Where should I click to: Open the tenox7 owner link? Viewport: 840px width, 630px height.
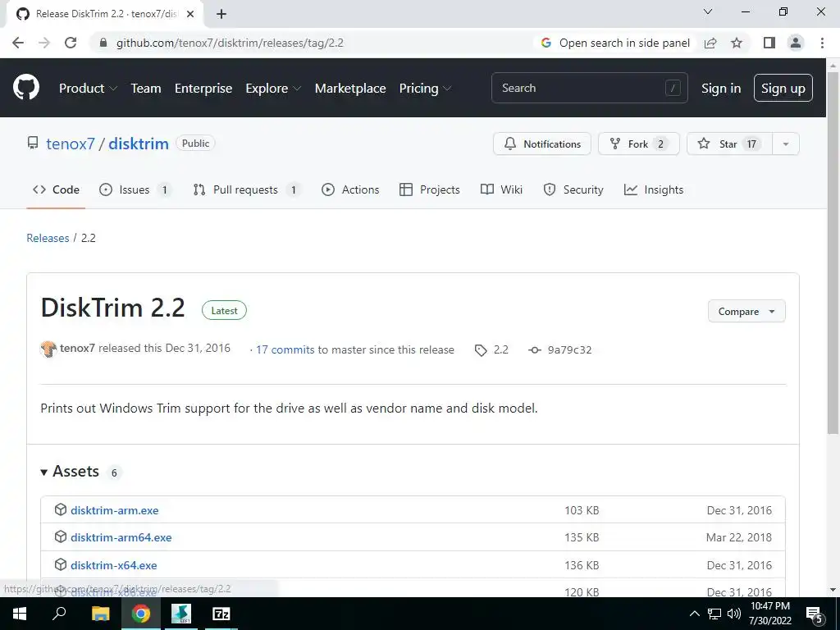click(71, 144)
